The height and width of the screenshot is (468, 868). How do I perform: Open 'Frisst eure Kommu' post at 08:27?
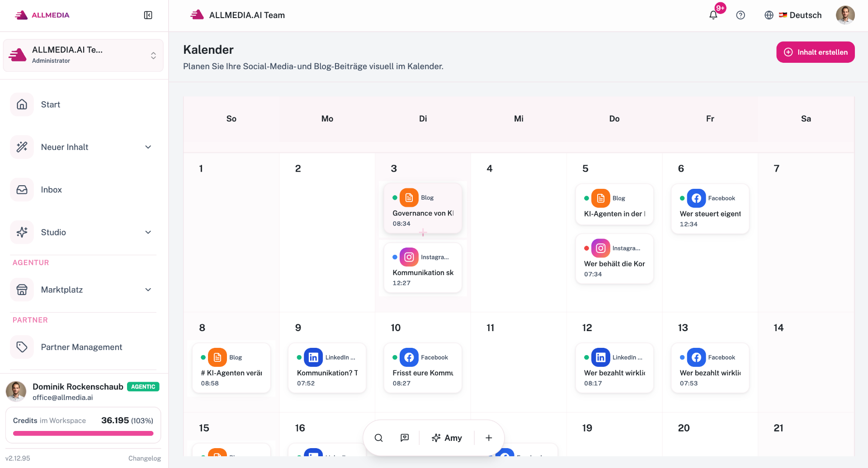tap(423, 368)
